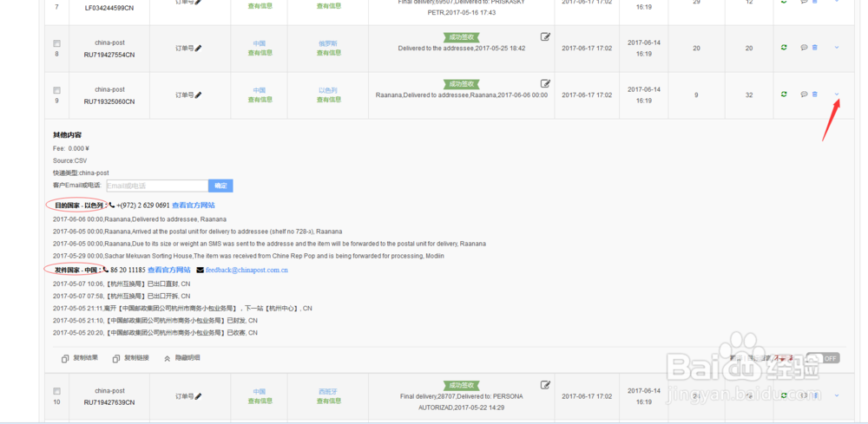Tick checkbox for row 8

tap(56, 43)
